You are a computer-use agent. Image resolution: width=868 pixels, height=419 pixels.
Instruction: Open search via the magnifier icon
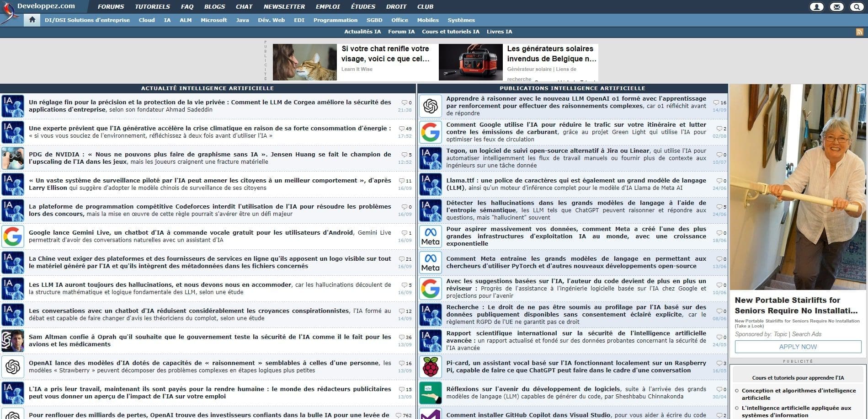[x=857, y=6]
